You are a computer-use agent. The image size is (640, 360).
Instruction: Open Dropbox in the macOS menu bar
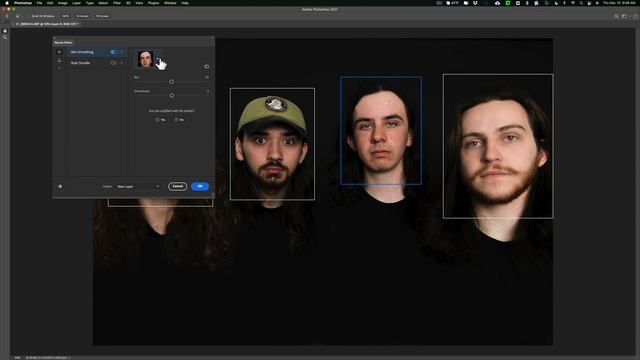point(475,3)
